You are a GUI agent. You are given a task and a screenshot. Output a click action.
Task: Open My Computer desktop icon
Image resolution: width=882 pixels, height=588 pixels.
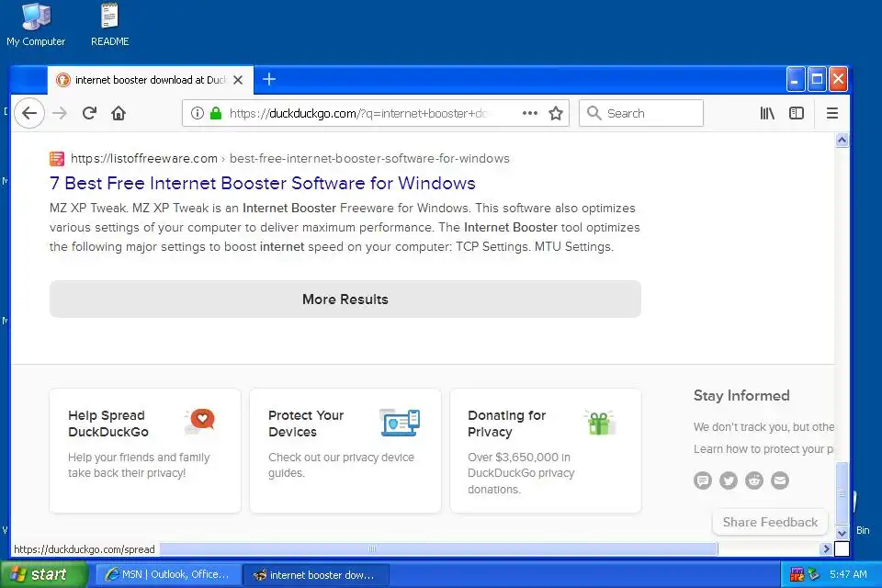[36, 25]
